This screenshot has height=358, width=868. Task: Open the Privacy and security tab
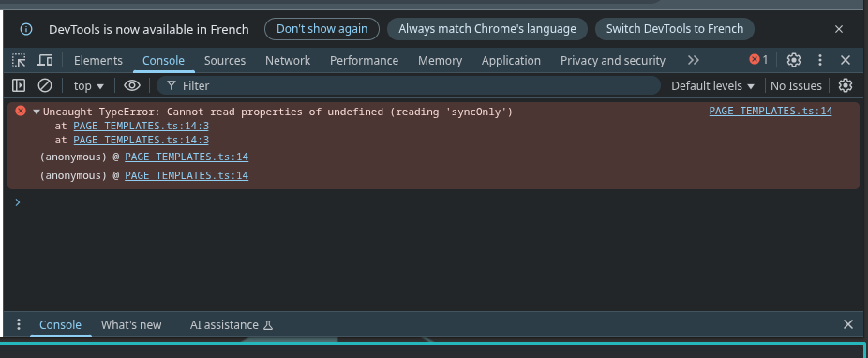613,60
